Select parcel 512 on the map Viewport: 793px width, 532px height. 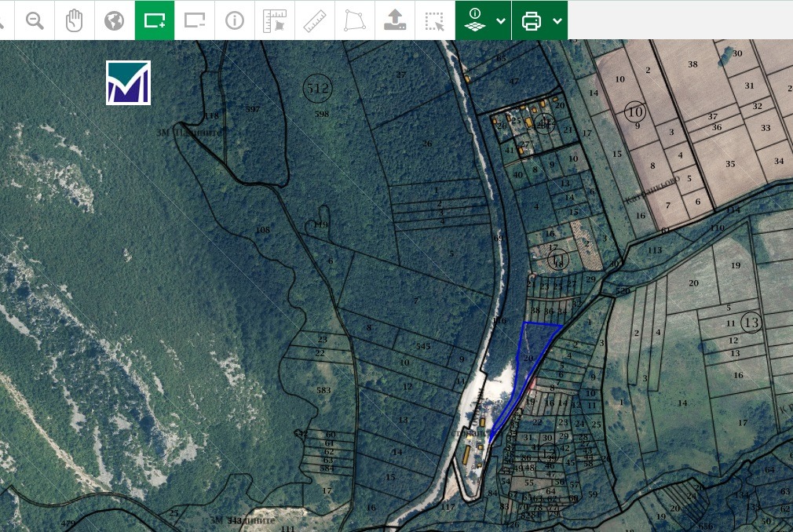pyautogui.click(x=317, y=89)
